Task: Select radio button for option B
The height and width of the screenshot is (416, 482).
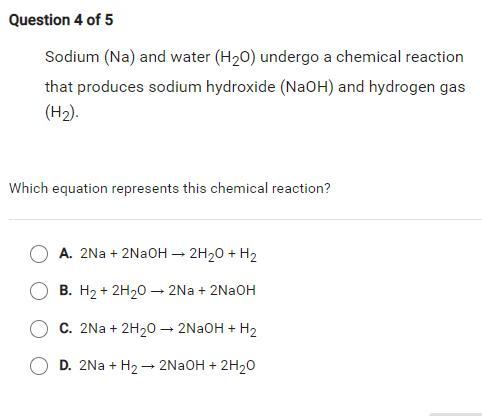Action: [39, 291]
